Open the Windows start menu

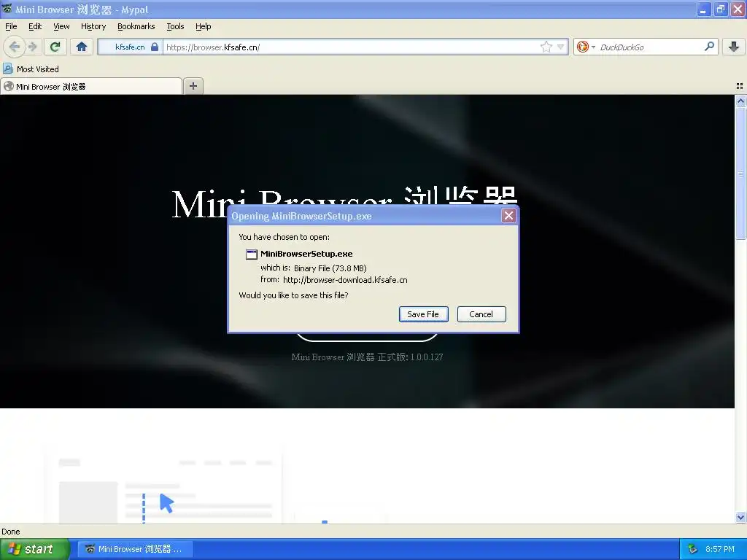[x=34, y=549]
